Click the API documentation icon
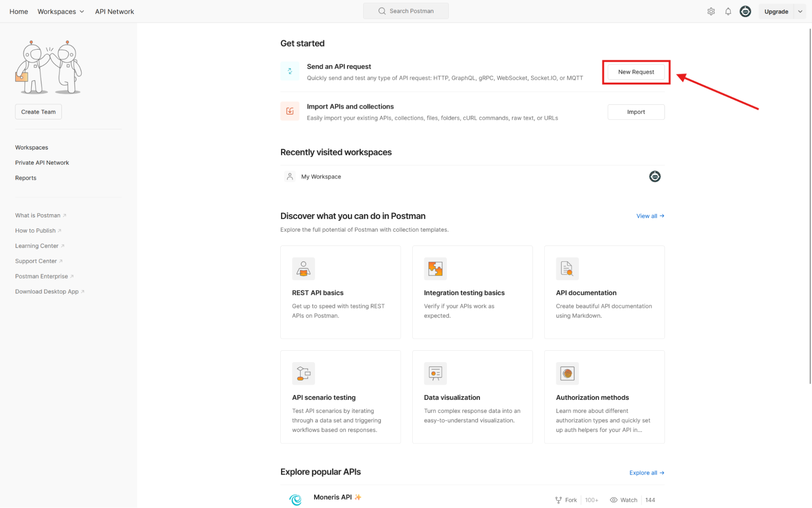Image resolution: width=812 pixels, height=508 pixels. point(567,269)
